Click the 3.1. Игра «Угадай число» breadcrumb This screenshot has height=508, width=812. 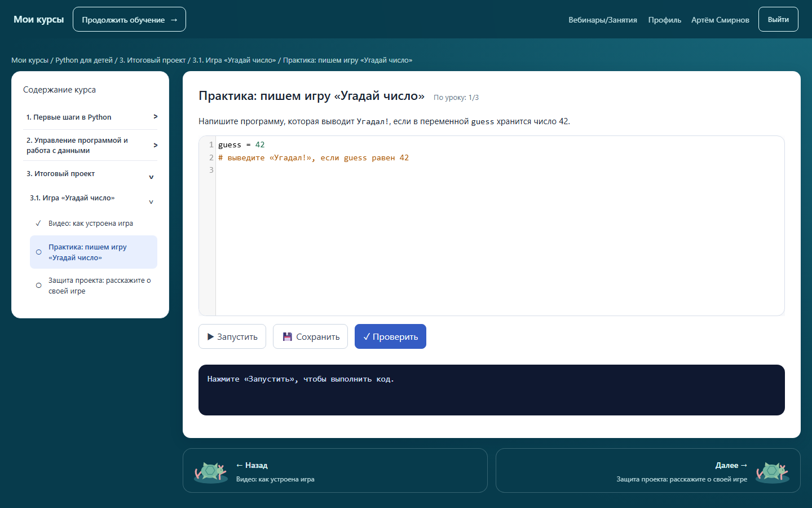pyautogui.click(x=234, y=60)
